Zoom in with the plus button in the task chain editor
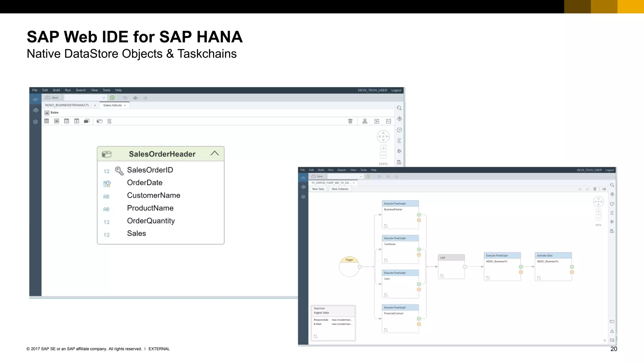This screenshot has height=362, width=644. pos(598,212)
